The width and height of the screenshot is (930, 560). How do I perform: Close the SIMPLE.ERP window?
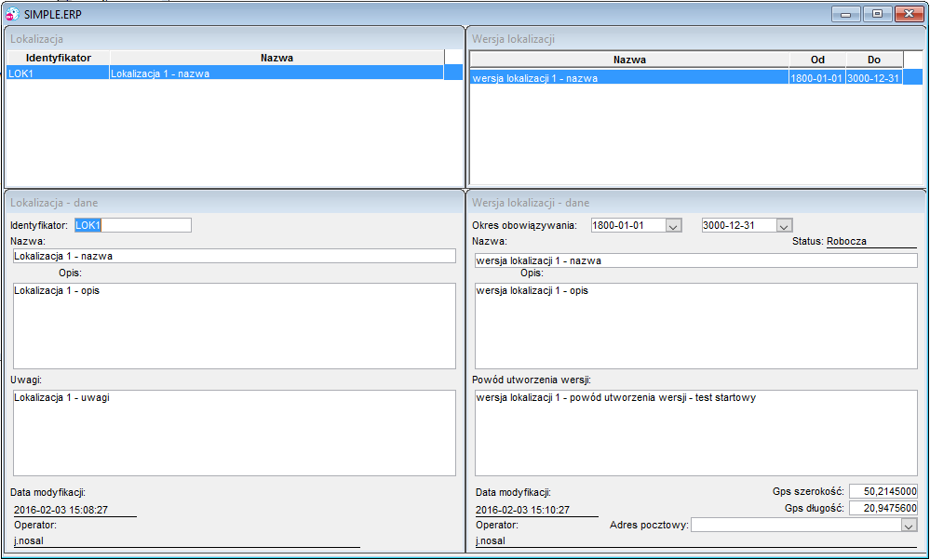pos(909,14)
